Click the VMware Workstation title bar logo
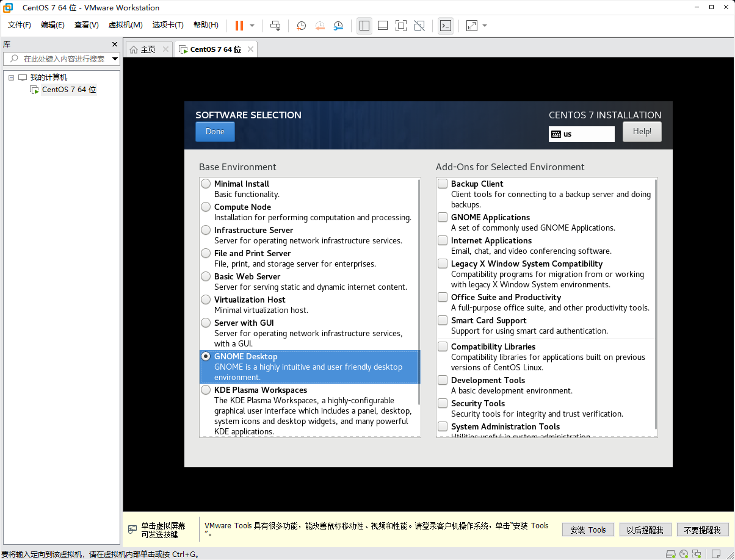 coord(8,7)
